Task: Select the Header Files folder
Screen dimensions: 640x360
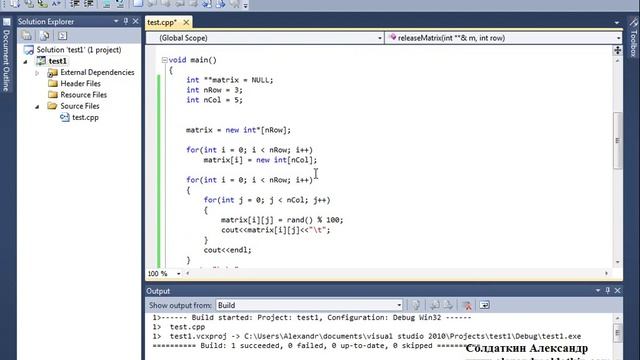Action: click(x=80, y=83)
